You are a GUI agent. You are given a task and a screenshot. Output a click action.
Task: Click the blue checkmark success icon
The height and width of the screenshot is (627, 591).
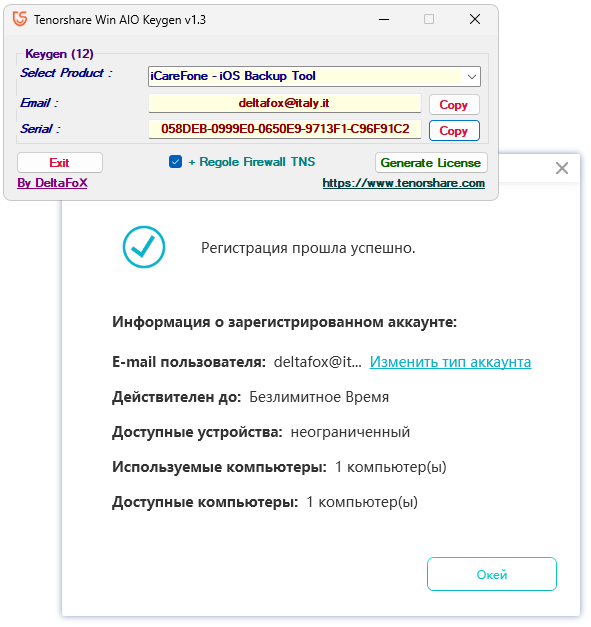[144, 247]
